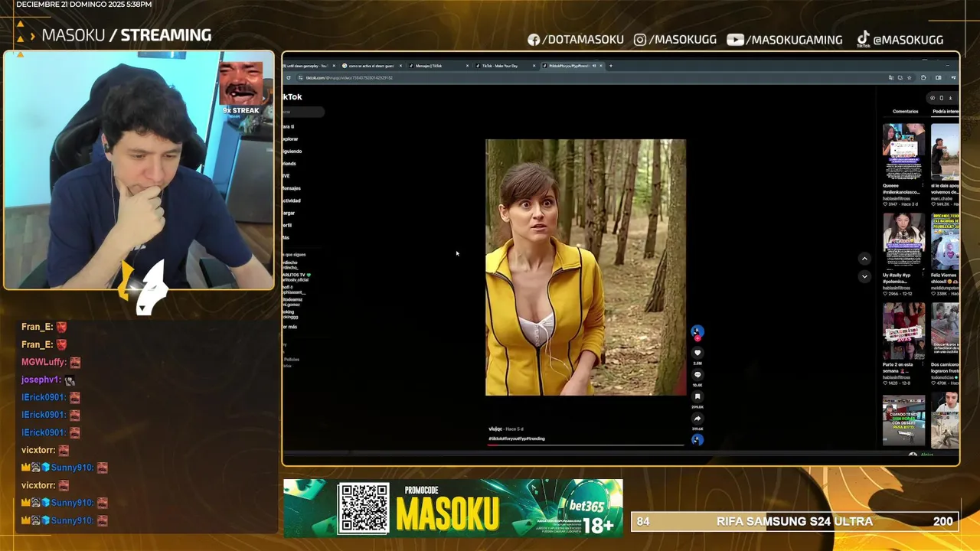Mute audio icon on active browser tab

coord(594,66)
